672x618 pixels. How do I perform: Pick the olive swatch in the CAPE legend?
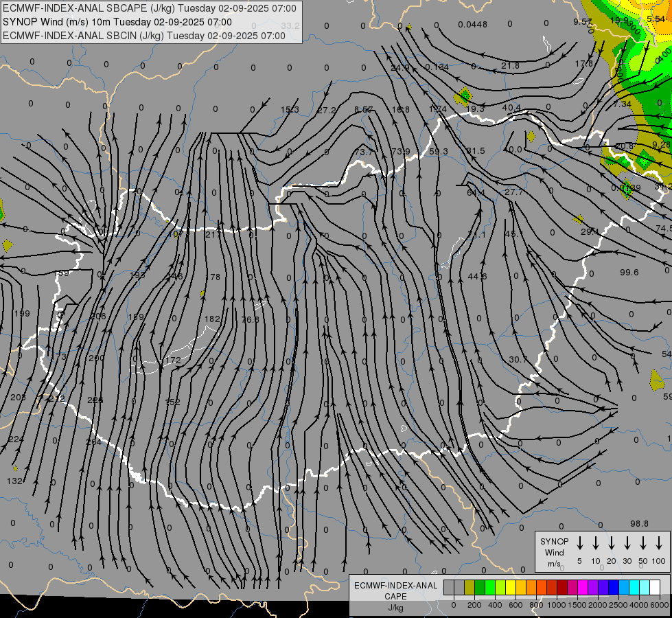click(x=470, y=588)
